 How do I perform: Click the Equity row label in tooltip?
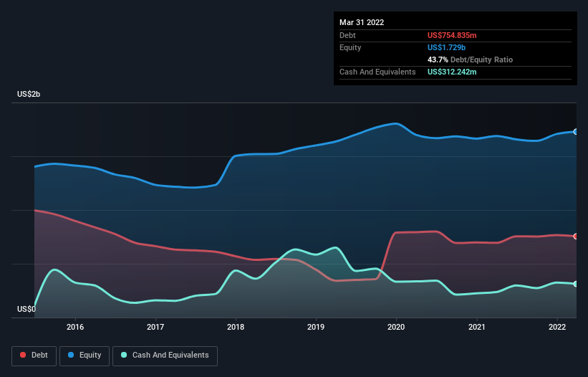pos(350,47)
